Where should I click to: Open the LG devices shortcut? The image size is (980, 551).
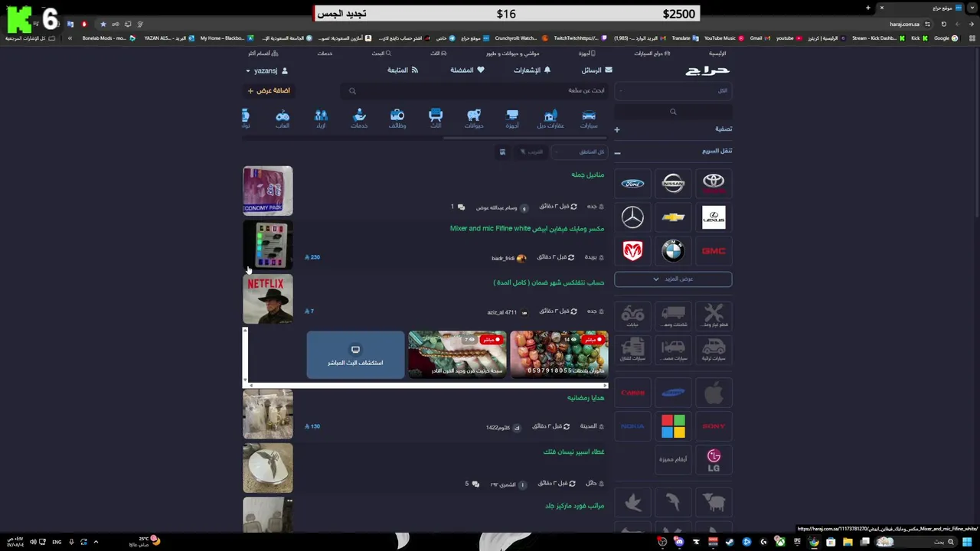coord(714,460)
